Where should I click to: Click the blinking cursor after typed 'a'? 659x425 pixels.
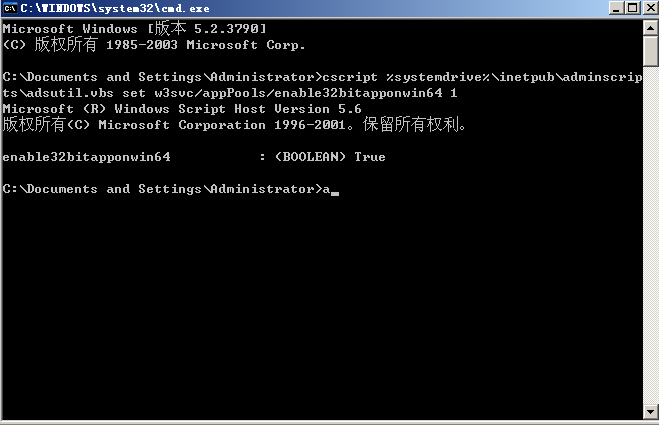[336, 190]
